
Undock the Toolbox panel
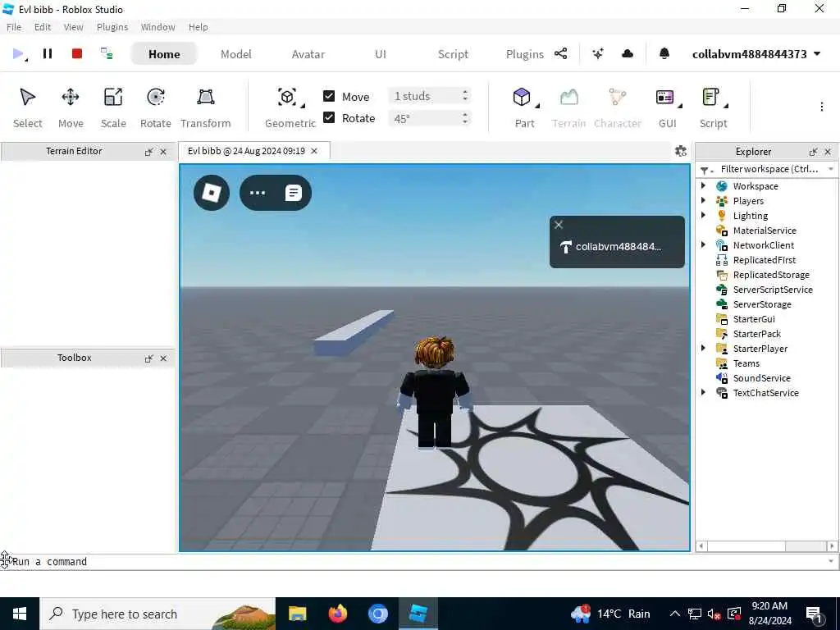tap(149, 358)
